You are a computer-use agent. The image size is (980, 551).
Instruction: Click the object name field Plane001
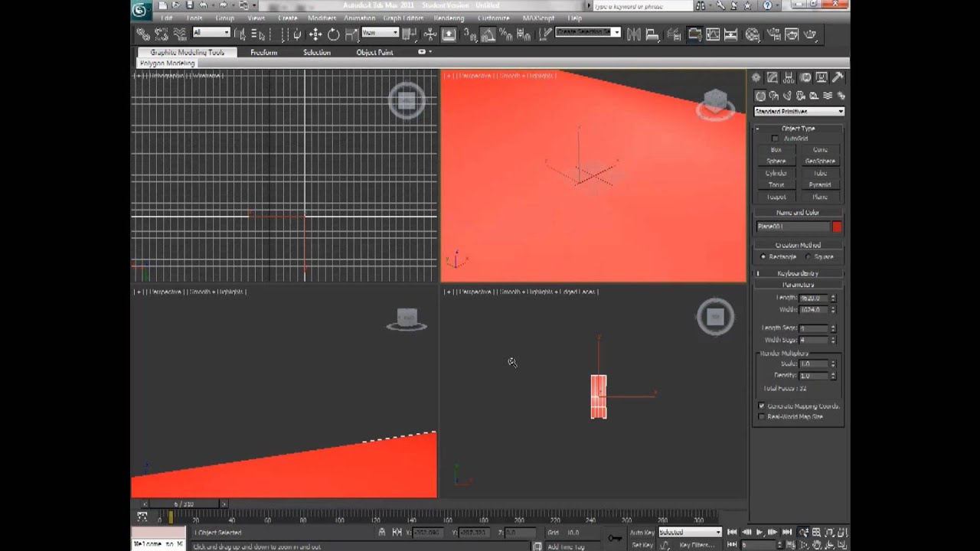(793, 227)
